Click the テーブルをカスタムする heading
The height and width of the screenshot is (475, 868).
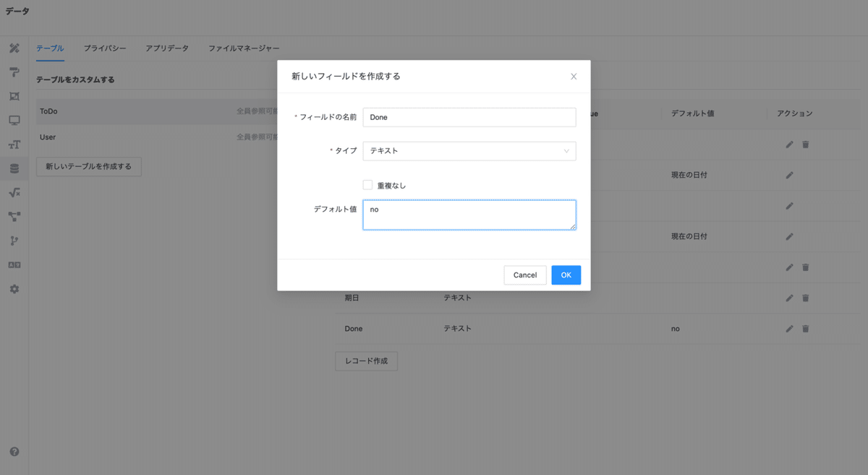(x=75, y=80)
